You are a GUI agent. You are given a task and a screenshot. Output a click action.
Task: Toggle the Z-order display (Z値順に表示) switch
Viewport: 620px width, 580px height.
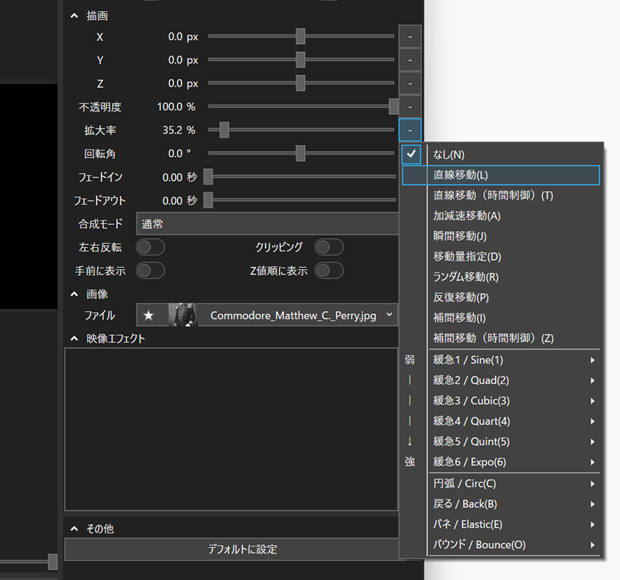click(x=328, y=270)
